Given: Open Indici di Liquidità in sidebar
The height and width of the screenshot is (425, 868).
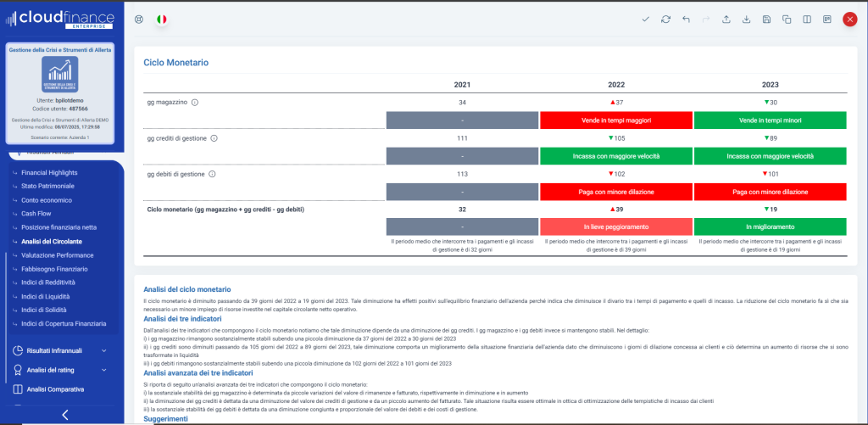Looking at the screenshot, I should click(47, 296).
